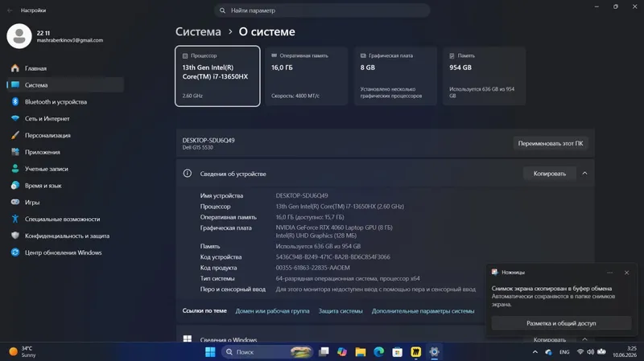644x361 pixels.
Task: Click the taskbar Поиск search box
Action: 267,352
